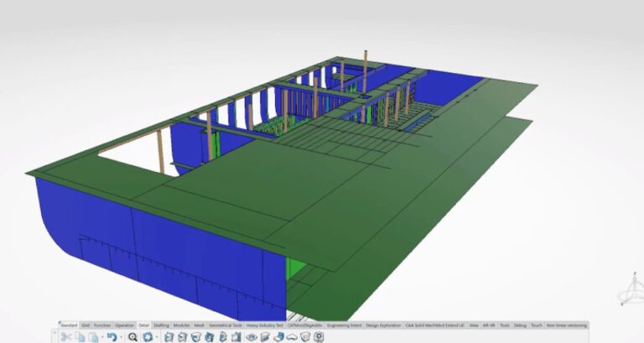644x343 pixels.
Task: Select the Geometrical Tools tab
Action: click(x=225, y=325)
